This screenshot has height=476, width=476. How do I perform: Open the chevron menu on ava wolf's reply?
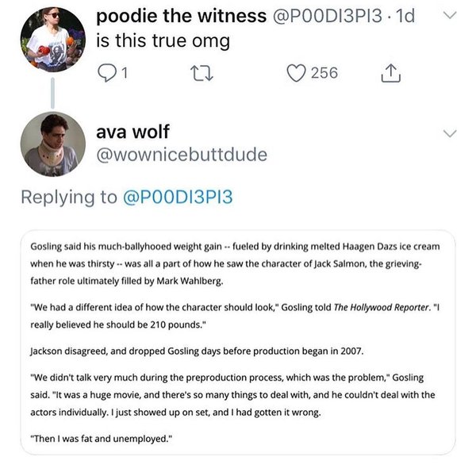[449, 132]
